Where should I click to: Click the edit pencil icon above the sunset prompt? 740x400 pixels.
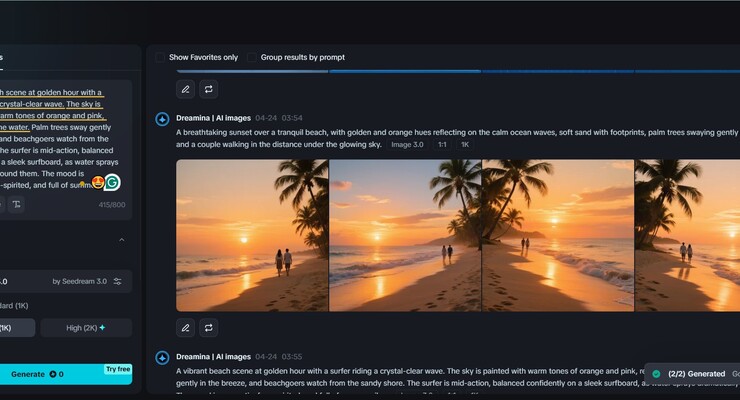pyautogui.click(x=186, y=89)
